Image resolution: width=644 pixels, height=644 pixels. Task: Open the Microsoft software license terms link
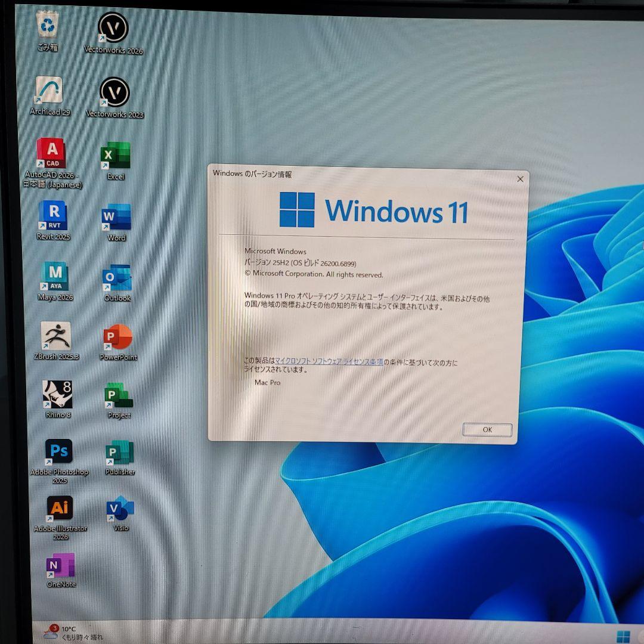click(329, 362)
